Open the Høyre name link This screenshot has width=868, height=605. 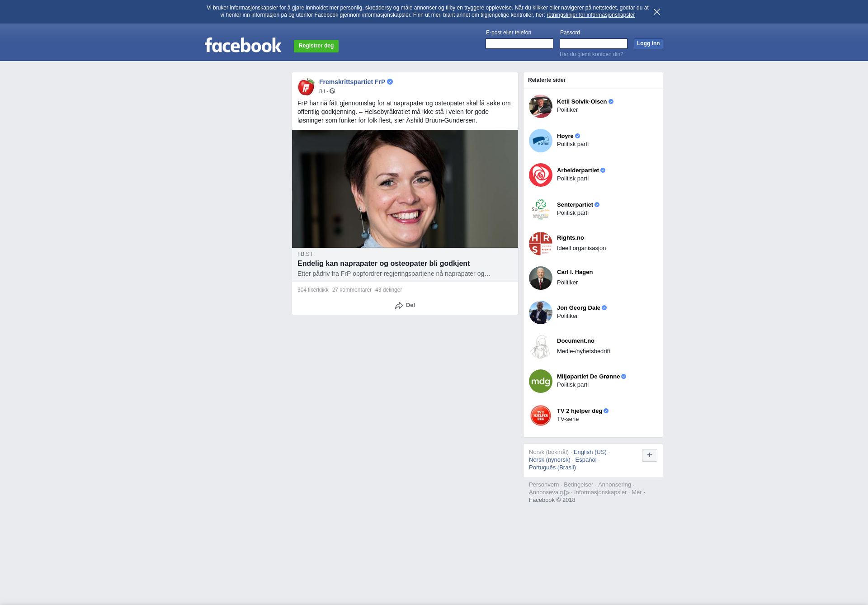pos(565,136)
